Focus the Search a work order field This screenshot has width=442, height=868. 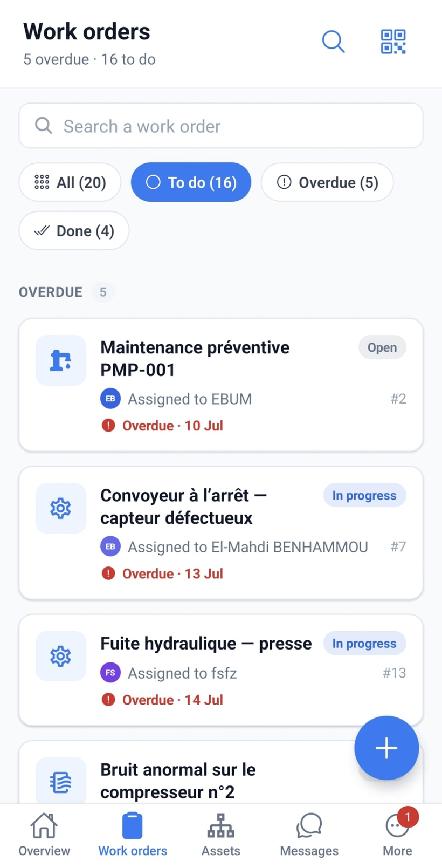click(221, 126)
